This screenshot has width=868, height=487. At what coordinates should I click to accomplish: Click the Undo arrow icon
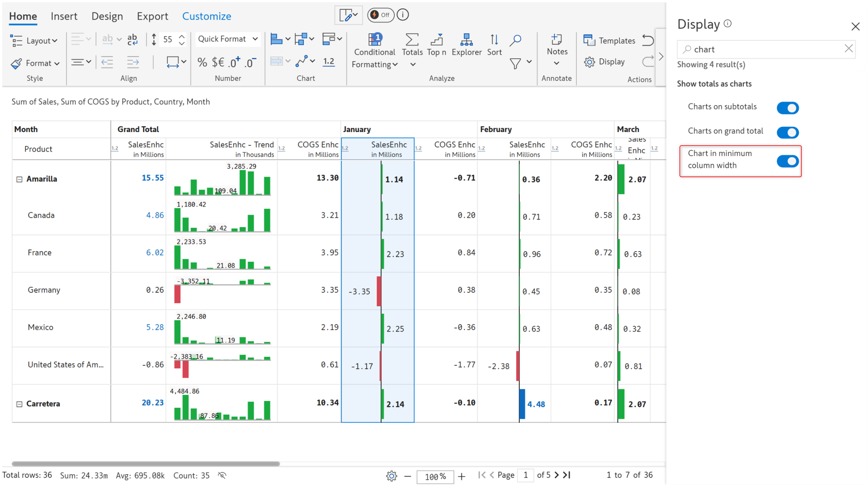point(648,40)
